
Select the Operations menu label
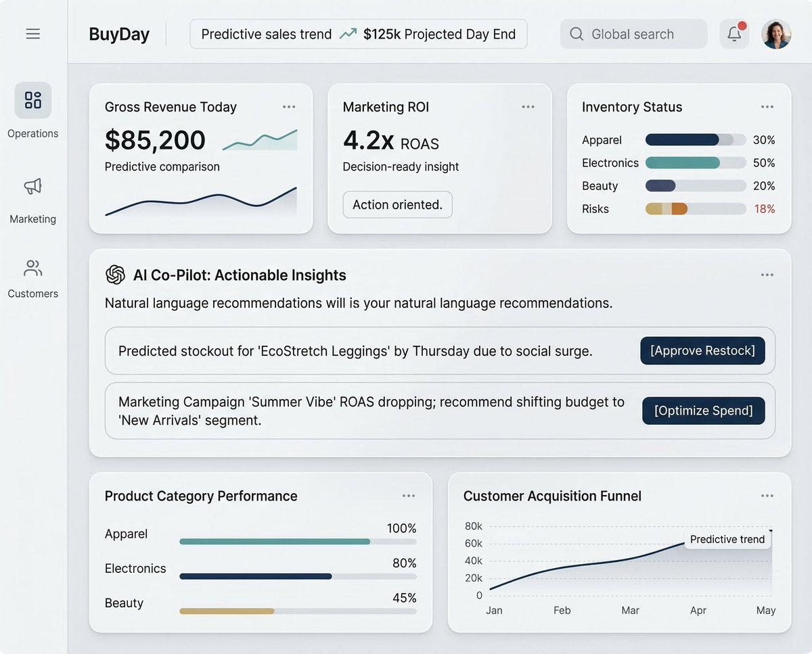coord(32,133)
